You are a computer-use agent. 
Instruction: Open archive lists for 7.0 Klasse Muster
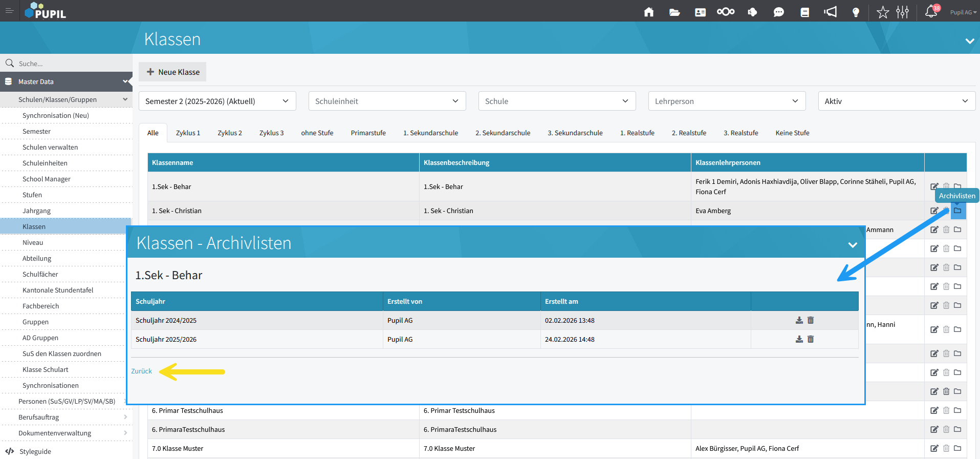click(957, 448)
